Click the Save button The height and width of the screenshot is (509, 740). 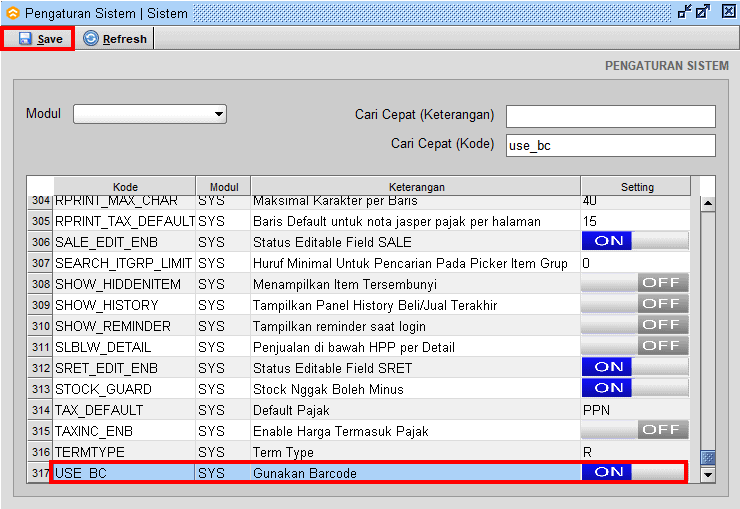39,39
